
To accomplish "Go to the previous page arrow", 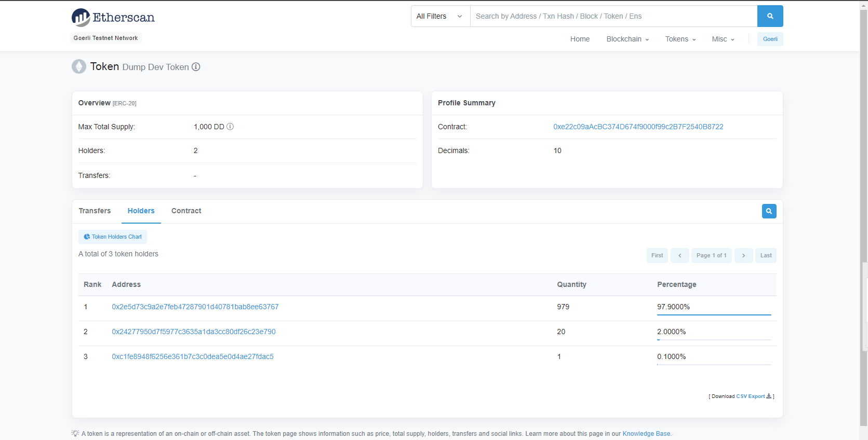I will (679, 255).
